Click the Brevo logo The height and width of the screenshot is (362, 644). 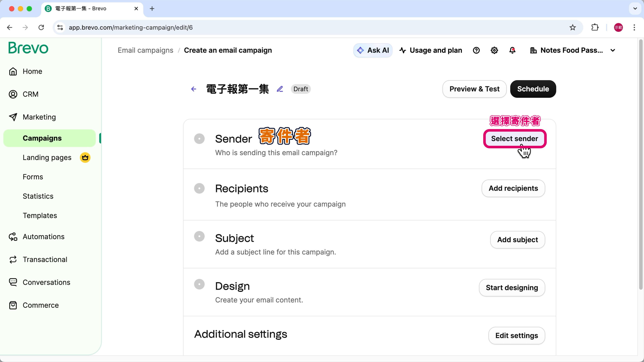point(28,48)
